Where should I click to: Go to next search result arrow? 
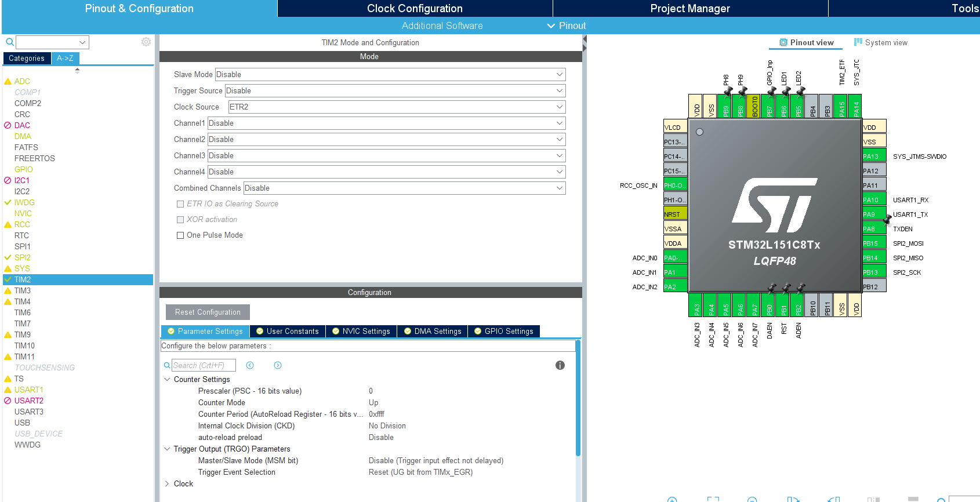278,365
